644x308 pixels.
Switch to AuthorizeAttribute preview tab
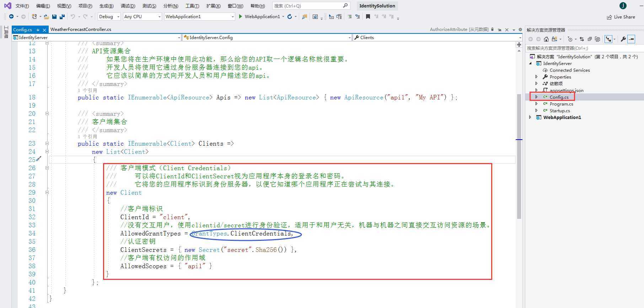click(459, 29)
